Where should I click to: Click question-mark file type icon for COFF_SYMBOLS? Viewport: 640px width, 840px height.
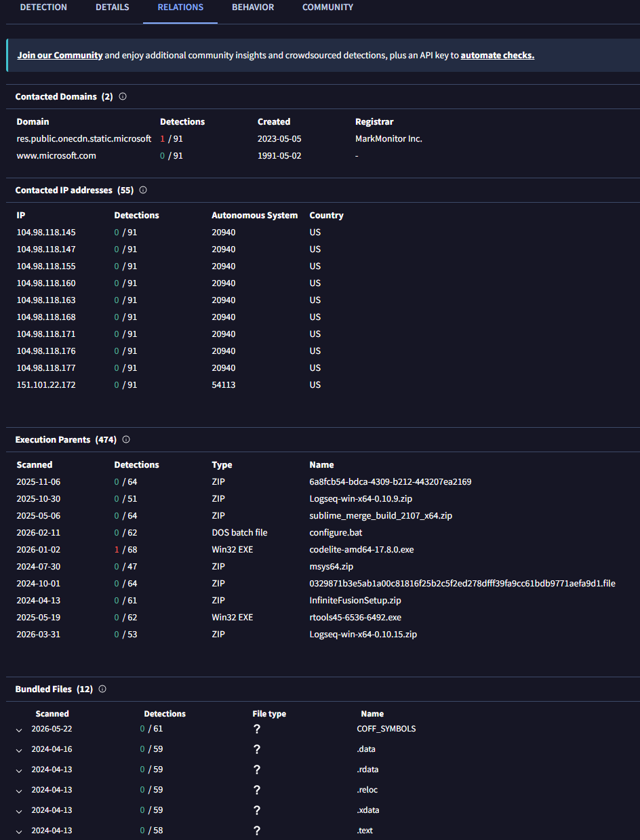point(257,729)
